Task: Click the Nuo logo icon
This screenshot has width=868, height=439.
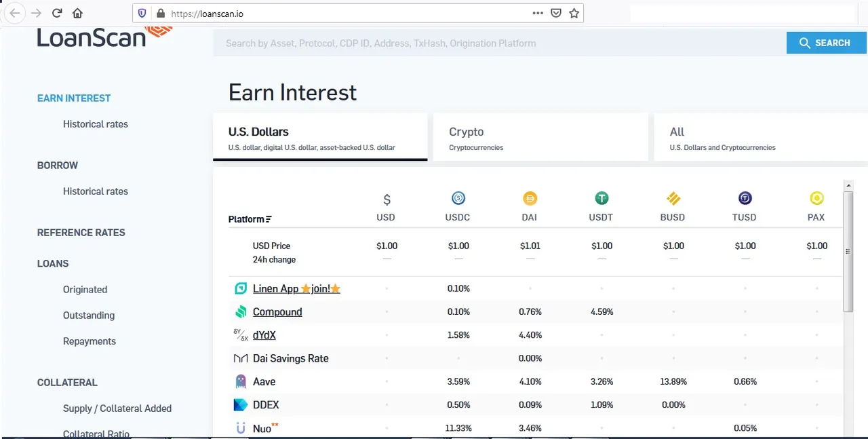Action: click(240, 428)
